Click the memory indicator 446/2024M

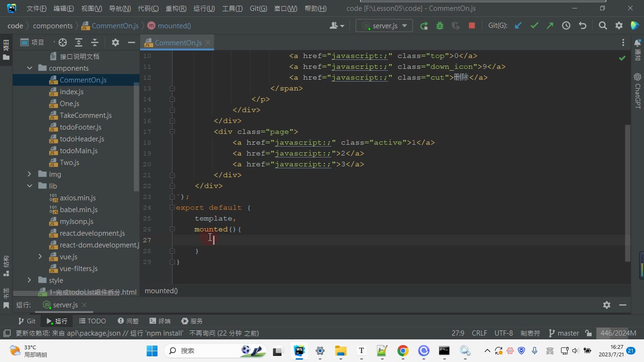click(x=619, y=333)
